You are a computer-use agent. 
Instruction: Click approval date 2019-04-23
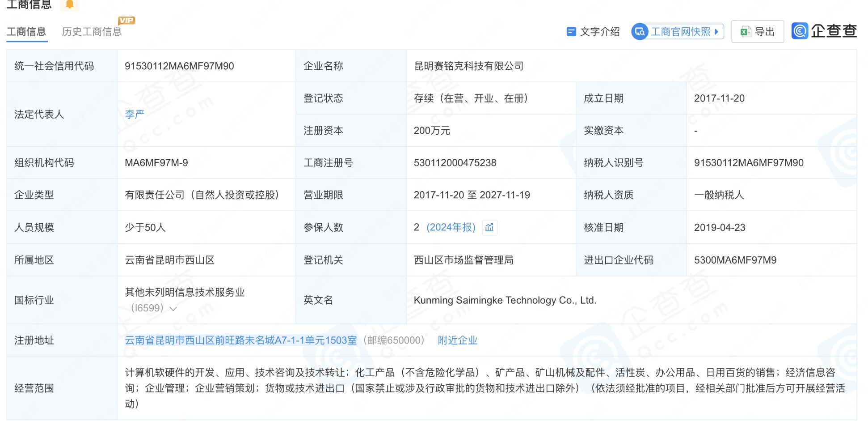[720, 227]
